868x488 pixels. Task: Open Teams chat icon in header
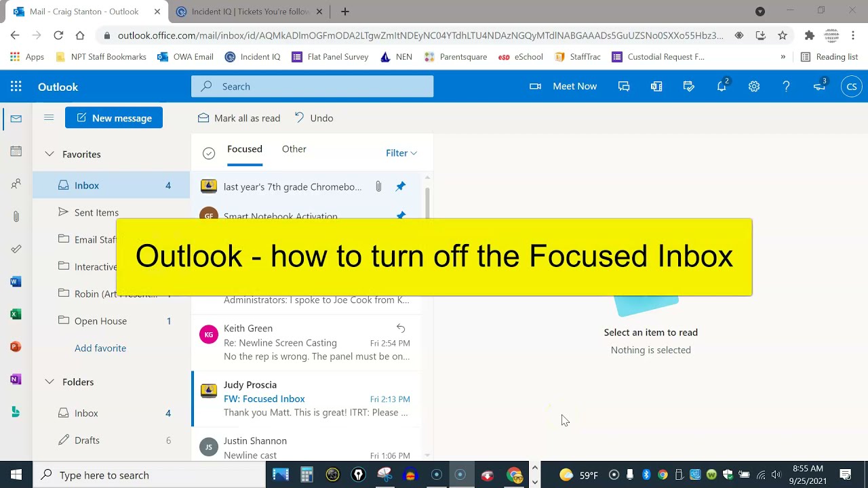point(624,87)
